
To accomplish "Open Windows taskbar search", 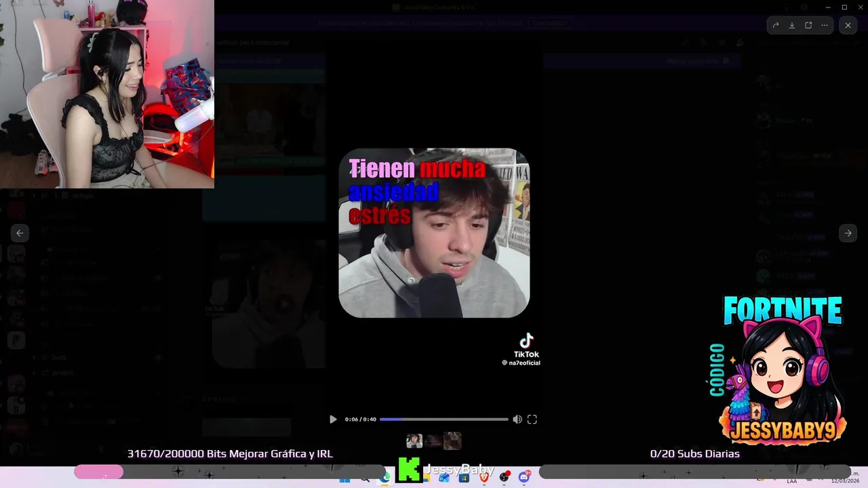I will 365,479.
